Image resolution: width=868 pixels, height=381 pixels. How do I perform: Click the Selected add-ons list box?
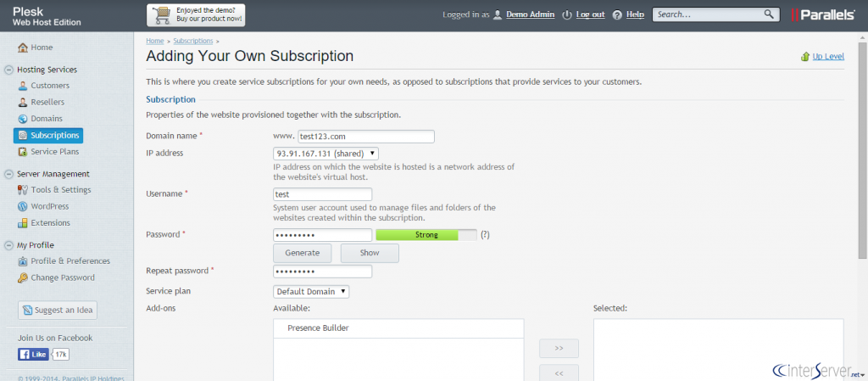[x=719, y=350]
